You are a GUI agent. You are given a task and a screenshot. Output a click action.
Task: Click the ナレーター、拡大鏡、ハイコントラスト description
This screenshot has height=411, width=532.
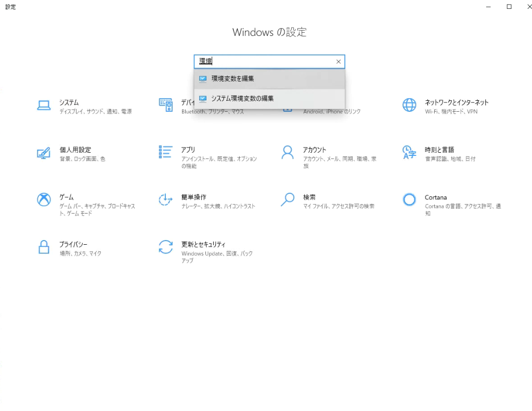coord(218,206)
